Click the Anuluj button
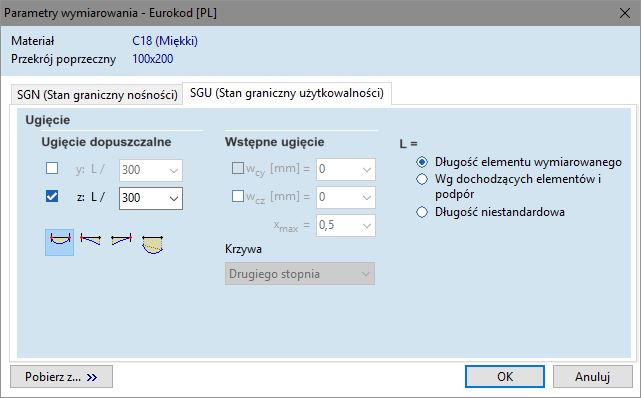Screen dimensions: 641x398 592,376
